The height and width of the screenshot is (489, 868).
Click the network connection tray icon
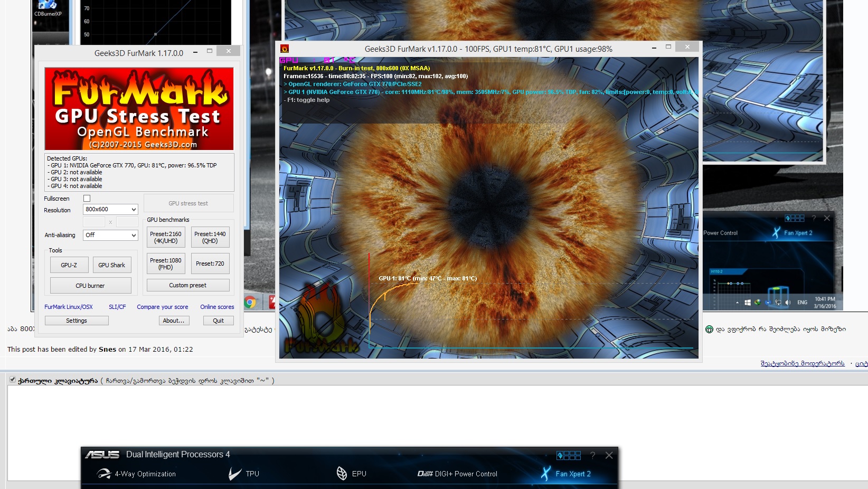coord(778,303)
